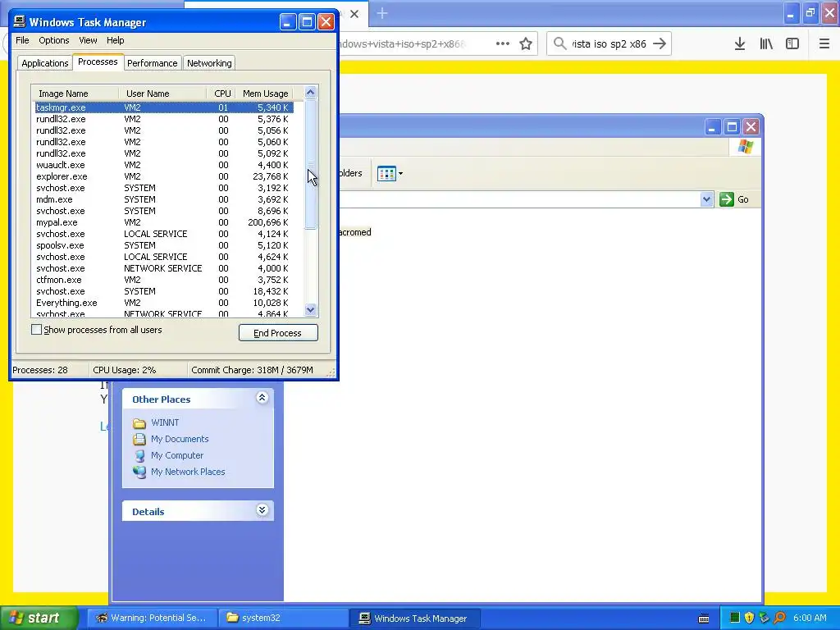Enable Show processes from all users
The height and width of the screenshot is (630, 840).
36,330
